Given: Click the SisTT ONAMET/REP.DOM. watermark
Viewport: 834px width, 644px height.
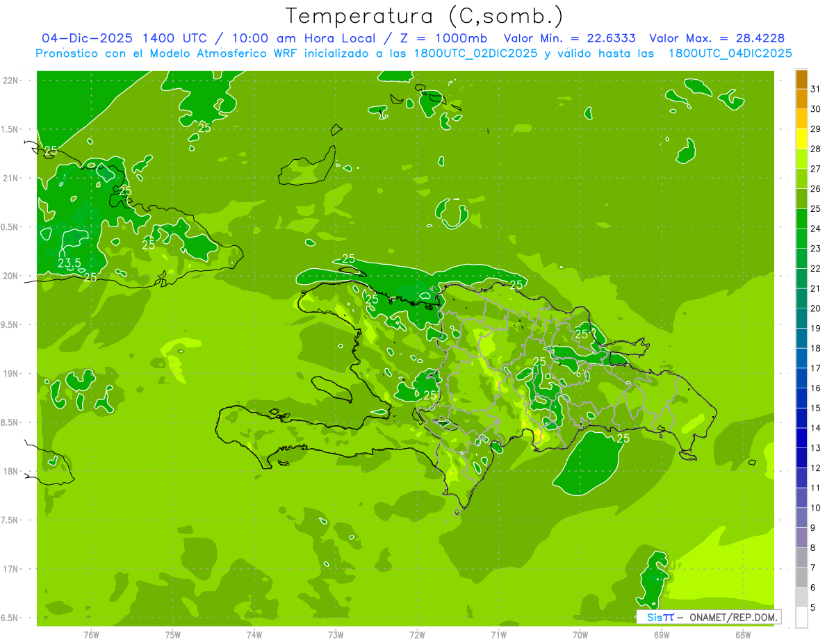Looking at the screenshot, I should point(708,617).
